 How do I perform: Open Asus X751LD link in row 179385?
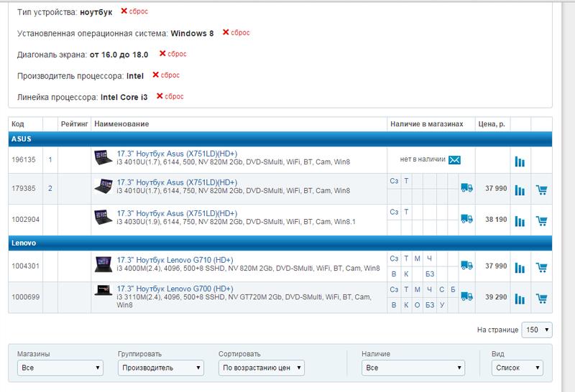tap(177, 182)
